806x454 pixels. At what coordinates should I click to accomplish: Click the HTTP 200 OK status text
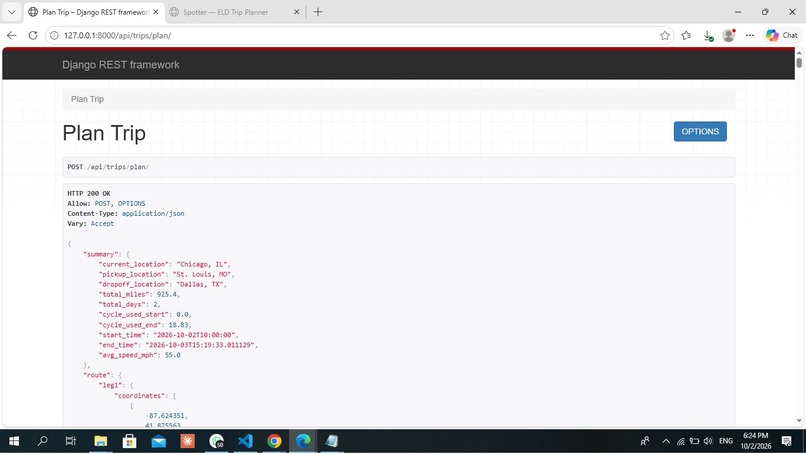click(89, 193)
